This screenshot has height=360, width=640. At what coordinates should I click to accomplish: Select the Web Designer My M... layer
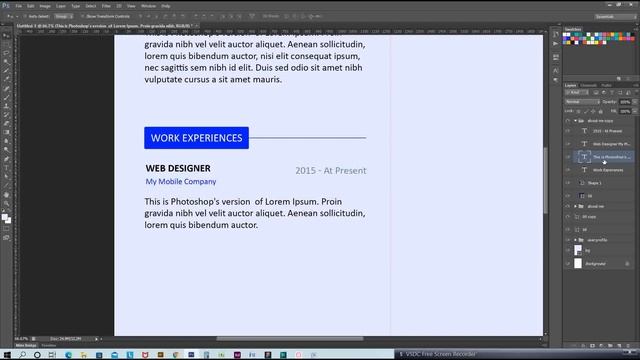[x=604, y=144]
